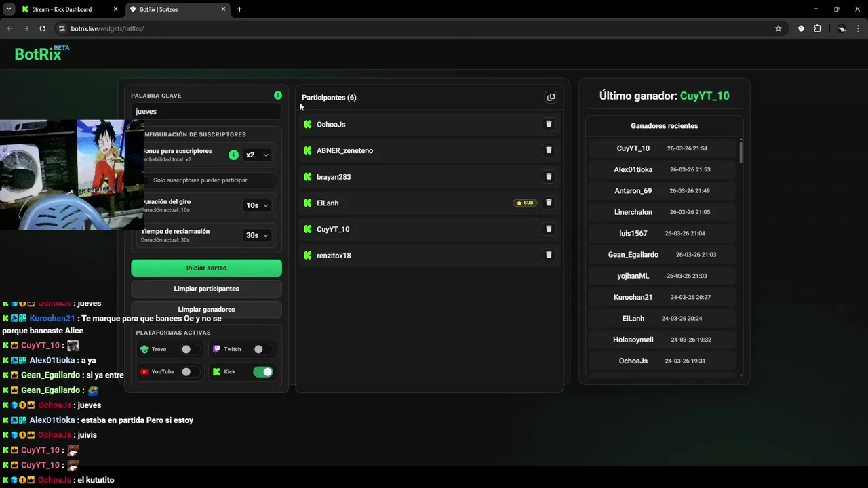Screen dimensions: 868x488
Task: Click the keyword input field 'jueves'
Action: 206,111
